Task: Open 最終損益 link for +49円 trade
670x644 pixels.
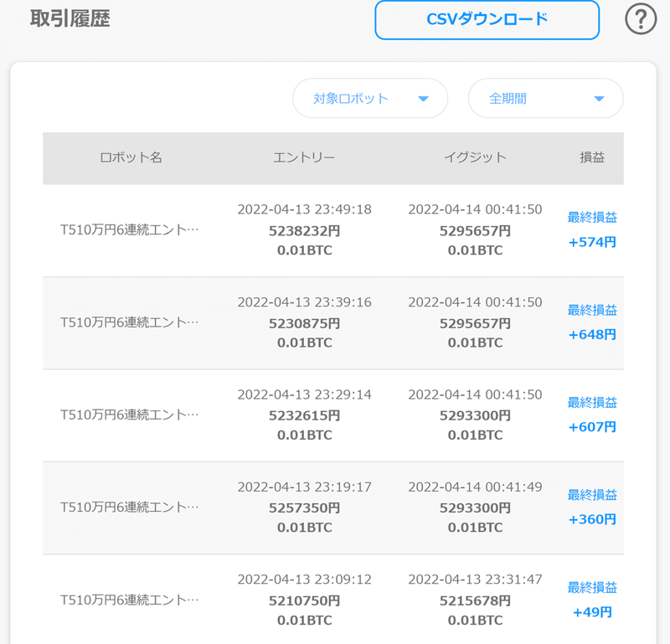Action: [x=592, y=588]
